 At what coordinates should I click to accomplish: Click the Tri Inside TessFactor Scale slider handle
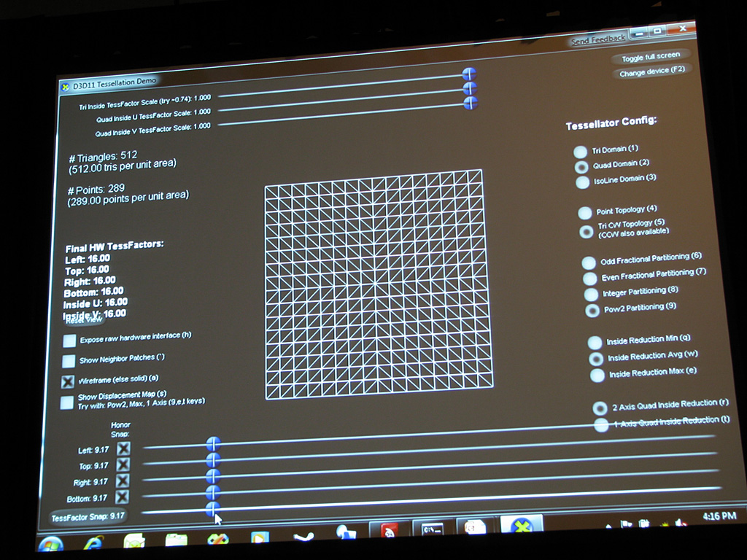(x=469, y=74)
